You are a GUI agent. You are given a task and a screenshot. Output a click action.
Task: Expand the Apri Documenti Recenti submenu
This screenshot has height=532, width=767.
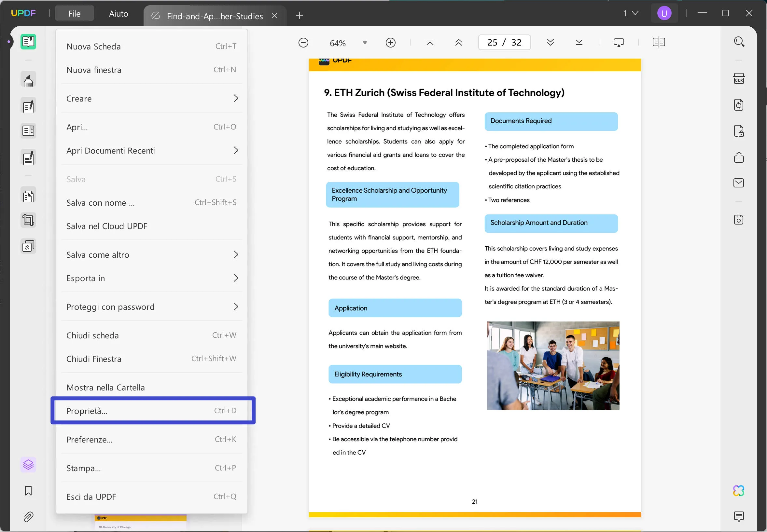click(x=152, y=151)
